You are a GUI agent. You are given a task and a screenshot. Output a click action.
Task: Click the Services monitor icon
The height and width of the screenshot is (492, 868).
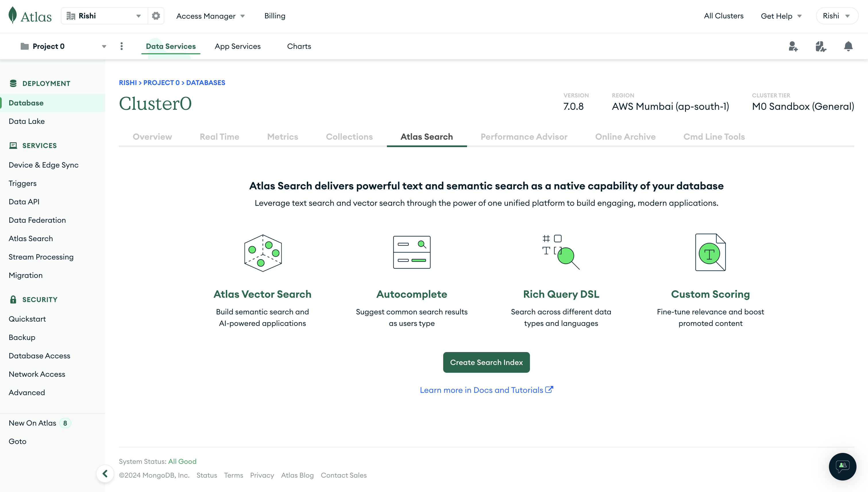tap(13, 146)
